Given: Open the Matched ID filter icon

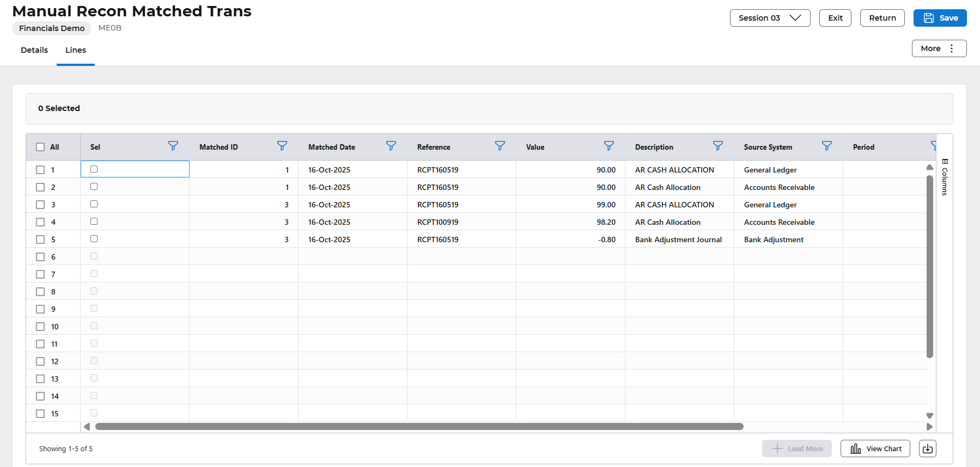Looking at the screenshot, I should [282, 146].
